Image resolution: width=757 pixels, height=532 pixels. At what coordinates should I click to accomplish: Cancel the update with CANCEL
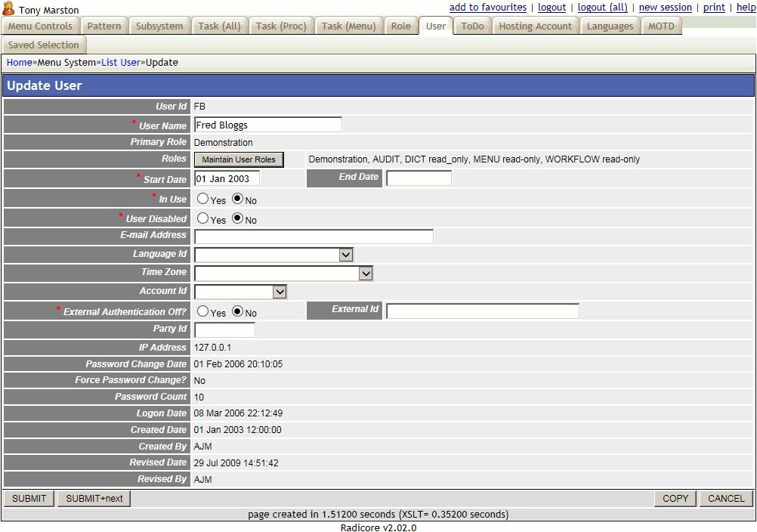click(724, 498)
